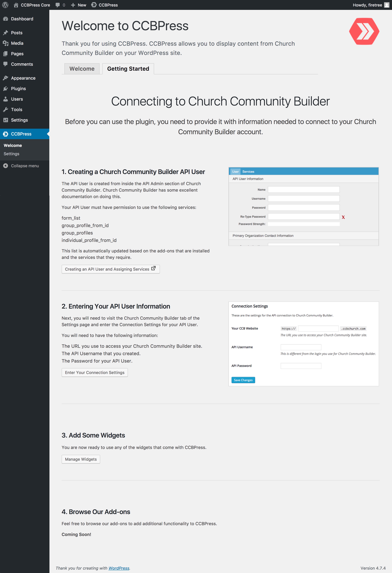392x573 pixels.
Task: Click the Comments speech bubble sidebar icon
Action: [6, 64]
